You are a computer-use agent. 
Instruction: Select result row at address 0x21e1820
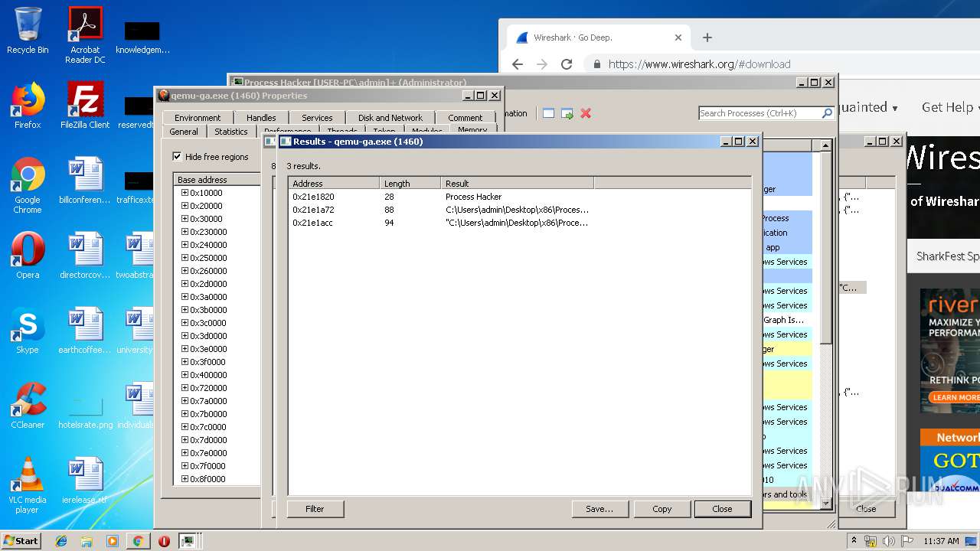(519, 197)
